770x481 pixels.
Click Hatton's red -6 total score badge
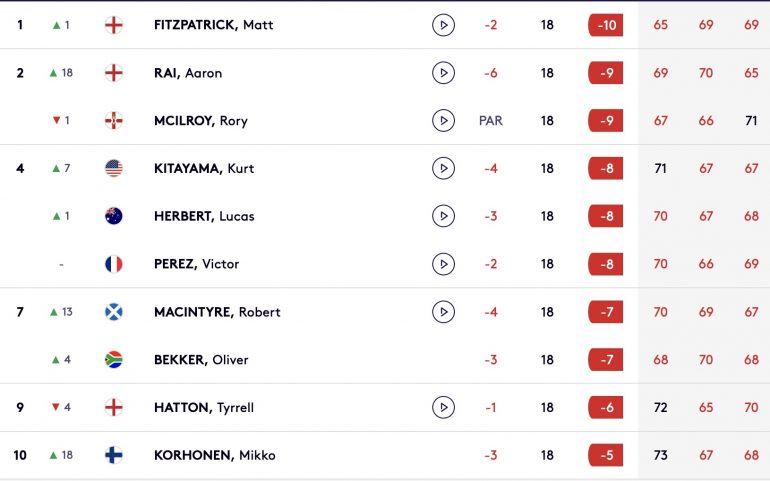[605, 407]
